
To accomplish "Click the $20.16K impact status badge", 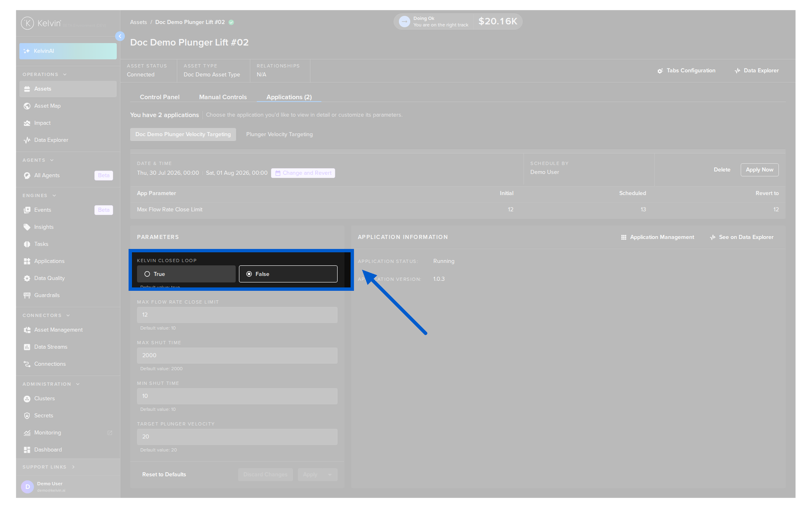I will [x=458, y=22].
